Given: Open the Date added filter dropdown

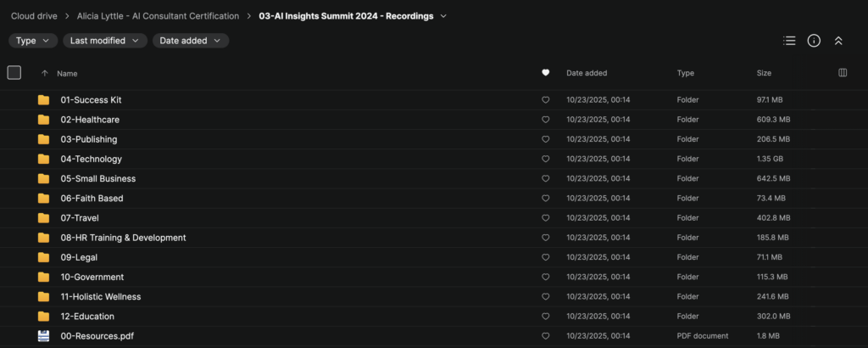Looking at the screenshot, I should 190,41.
